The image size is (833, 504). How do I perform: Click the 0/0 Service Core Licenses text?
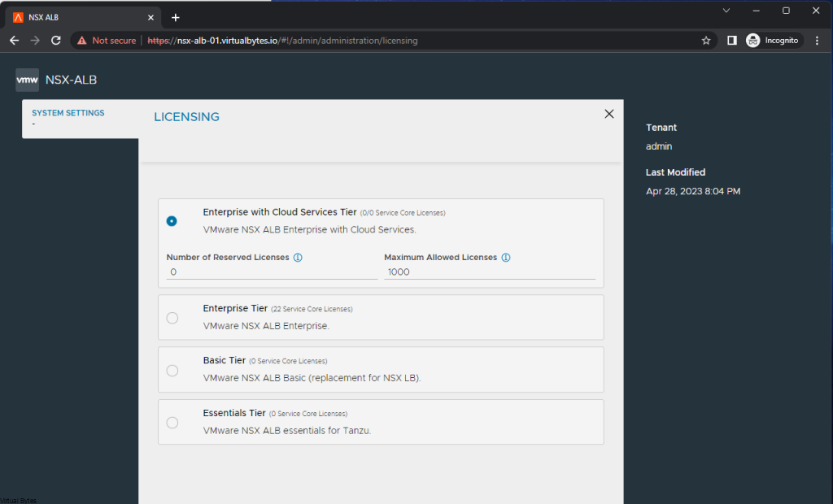403,213
